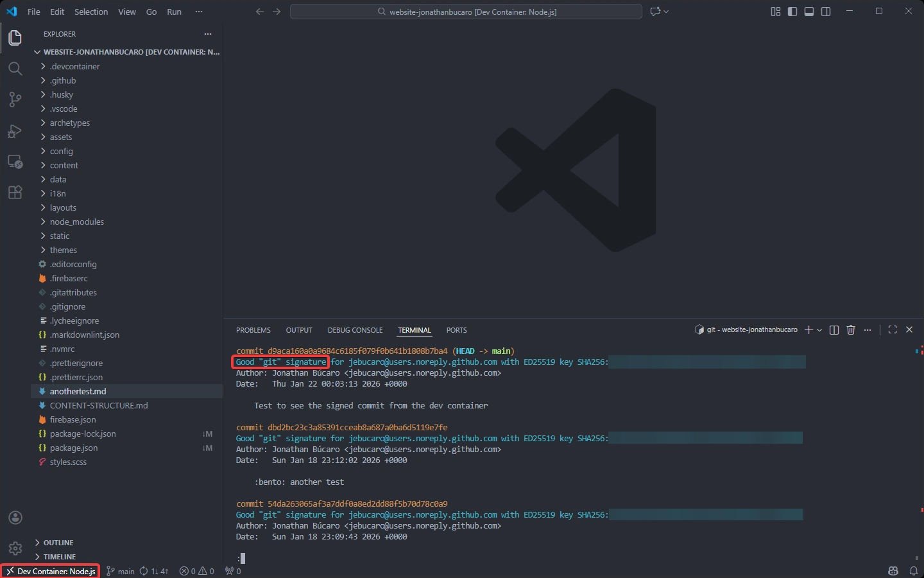Click the command center search field
Image resolution: width=924 pixels, height=578 pixels.
point(466,12)
